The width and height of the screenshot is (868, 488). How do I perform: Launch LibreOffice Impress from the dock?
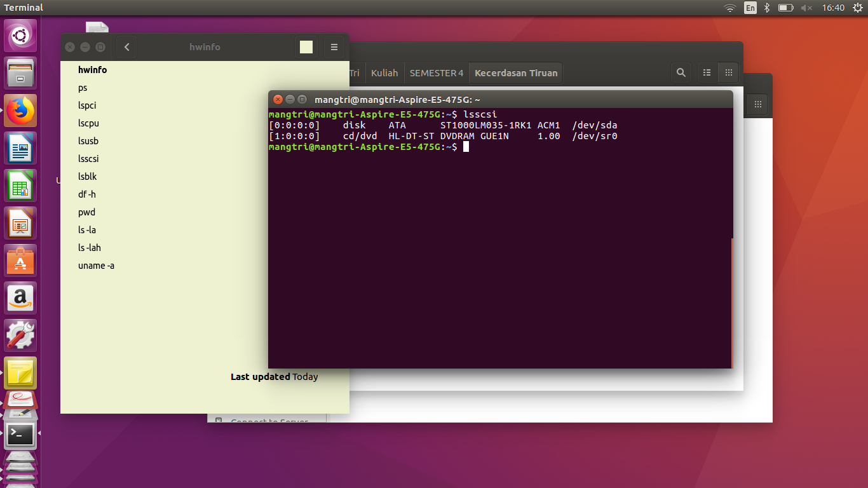pos(20,223)
